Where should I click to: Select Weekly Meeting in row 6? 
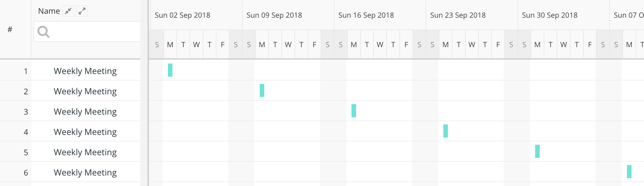[85, 173]
